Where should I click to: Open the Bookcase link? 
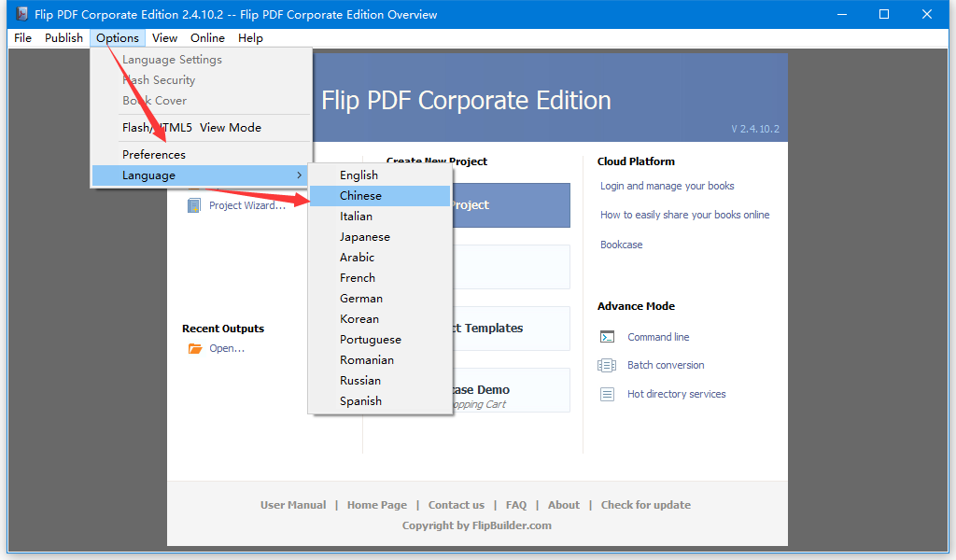[x=621, y=245]
